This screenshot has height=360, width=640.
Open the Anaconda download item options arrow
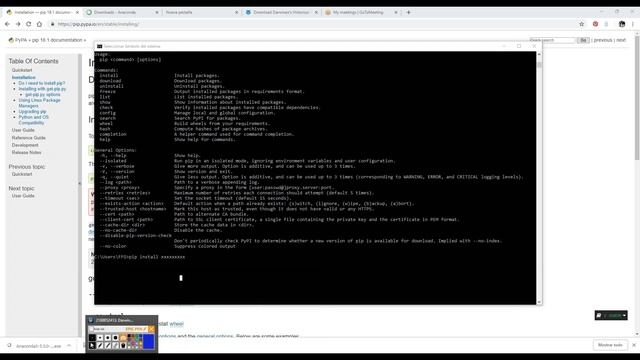pyautogui.click(x=69, y=346)
